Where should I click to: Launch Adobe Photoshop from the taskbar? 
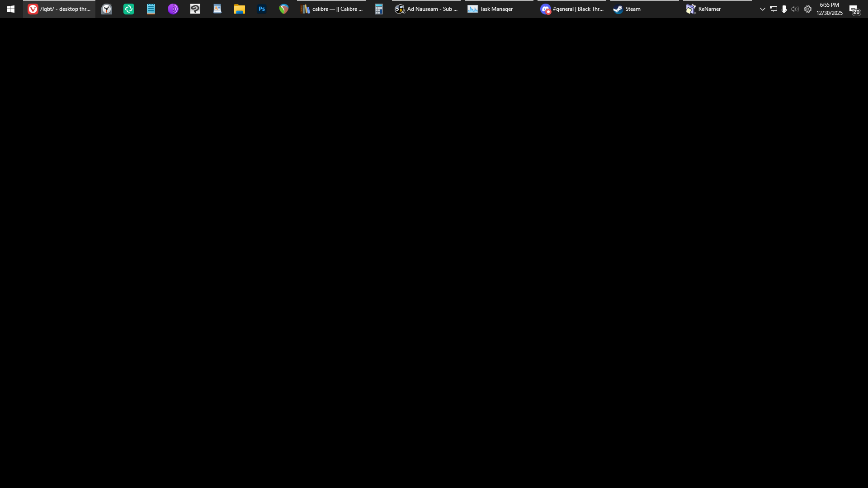point(262,9)
